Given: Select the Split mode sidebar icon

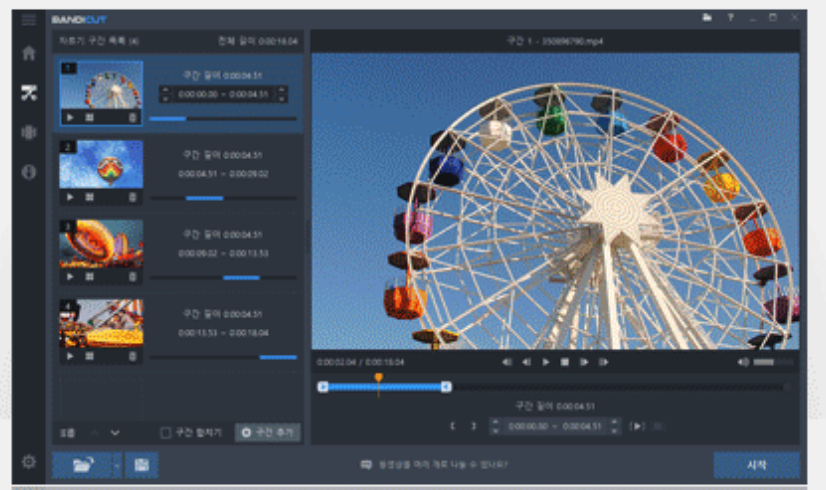Looking at the screenshot, I should pyautogui.click(x=29, y=132).
